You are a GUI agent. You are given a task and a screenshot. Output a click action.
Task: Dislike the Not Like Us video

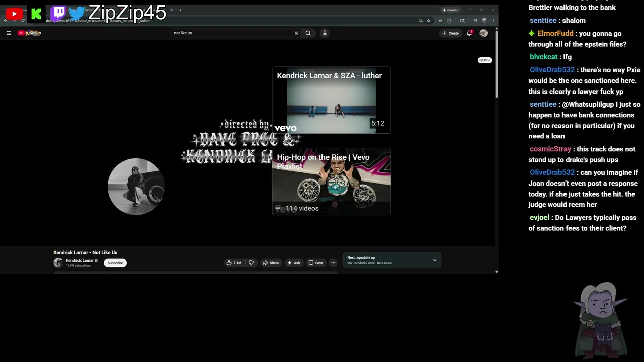(251, 263)
